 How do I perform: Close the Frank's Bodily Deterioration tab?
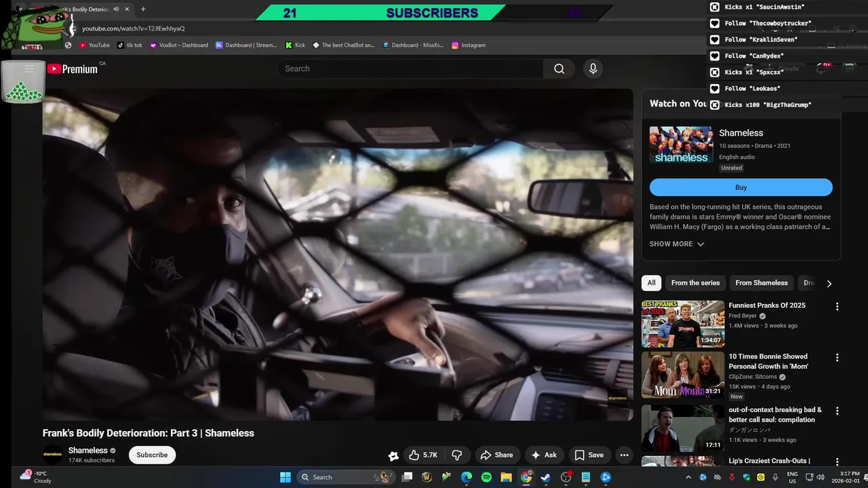click(126, 9)
